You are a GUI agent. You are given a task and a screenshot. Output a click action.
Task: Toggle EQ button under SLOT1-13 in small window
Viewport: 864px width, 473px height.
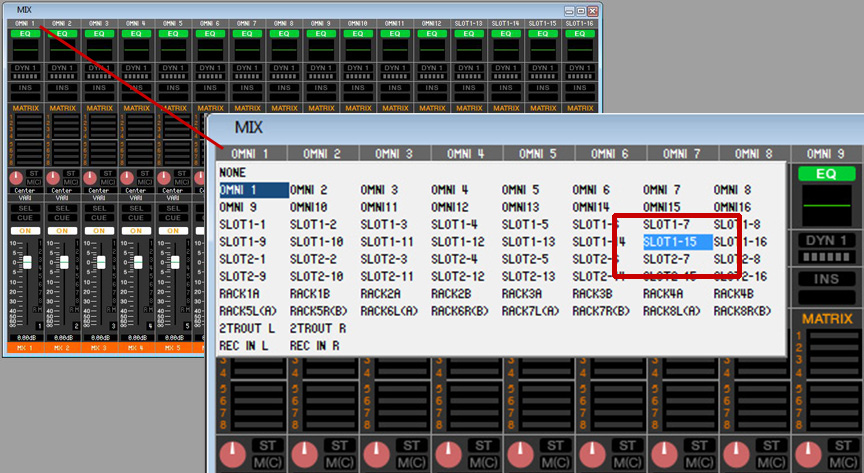[x=468, y=34]
